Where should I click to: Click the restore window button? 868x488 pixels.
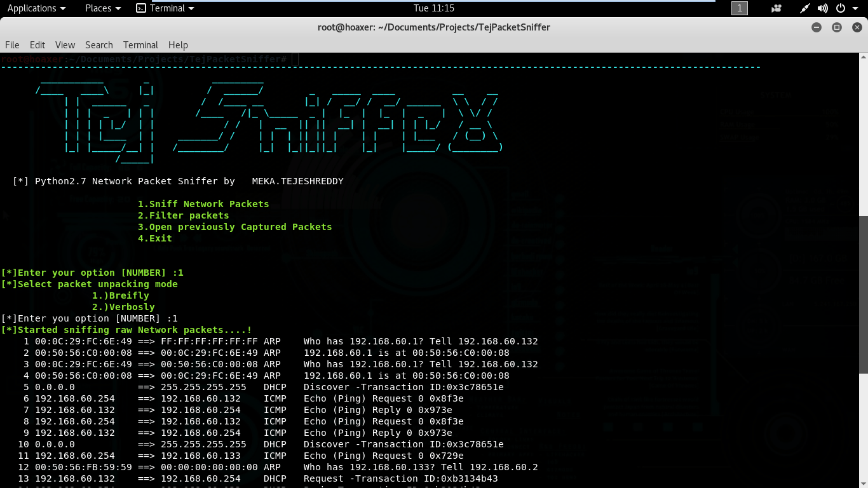click(836, 27)
